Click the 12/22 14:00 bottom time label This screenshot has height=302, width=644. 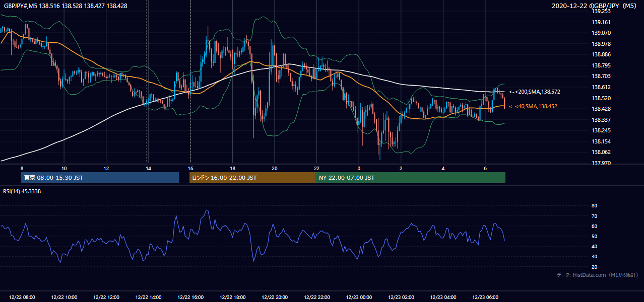(x=148, y=297)
